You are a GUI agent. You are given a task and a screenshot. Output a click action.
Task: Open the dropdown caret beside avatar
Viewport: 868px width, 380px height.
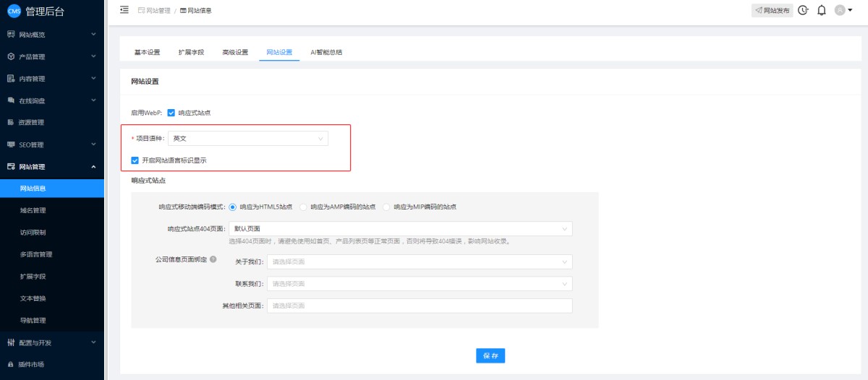click(849, 11)
